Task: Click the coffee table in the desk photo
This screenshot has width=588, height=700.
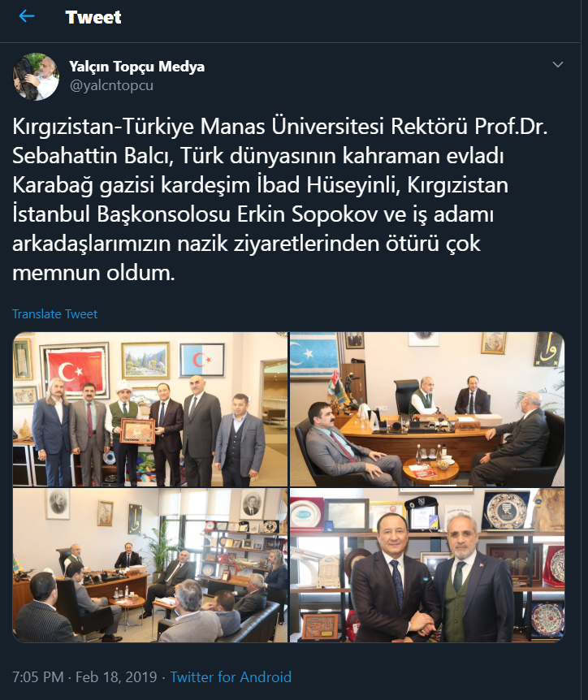Action: click(430, 469)
